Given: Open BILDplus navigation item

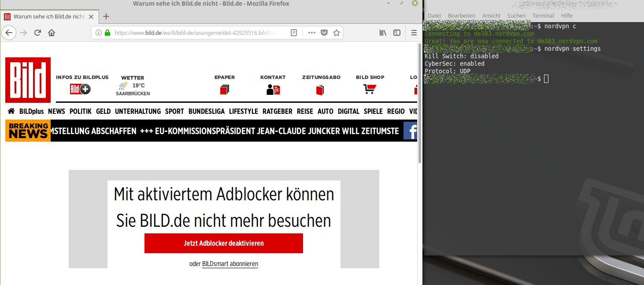Looking at the screenshot, I should point(32,111).
